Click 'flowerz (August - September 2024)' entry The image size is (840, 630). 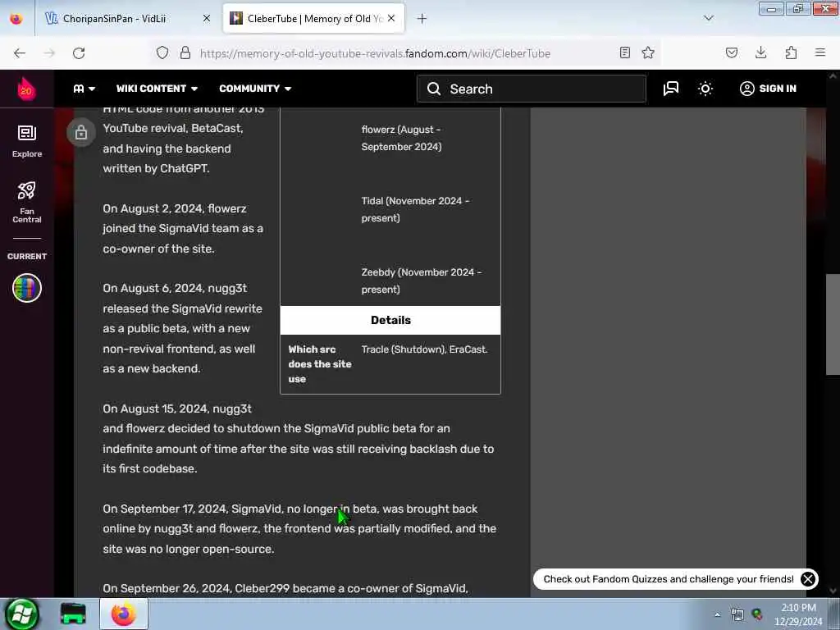click(401, 138)
